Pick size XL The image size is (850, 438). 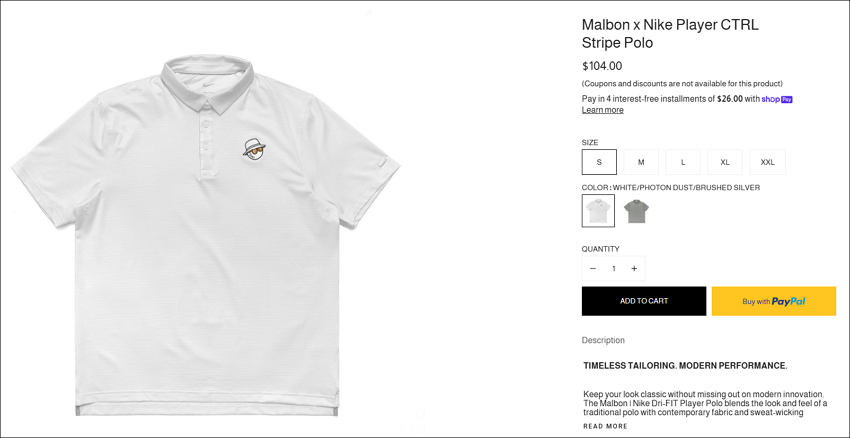pos(725,162)
